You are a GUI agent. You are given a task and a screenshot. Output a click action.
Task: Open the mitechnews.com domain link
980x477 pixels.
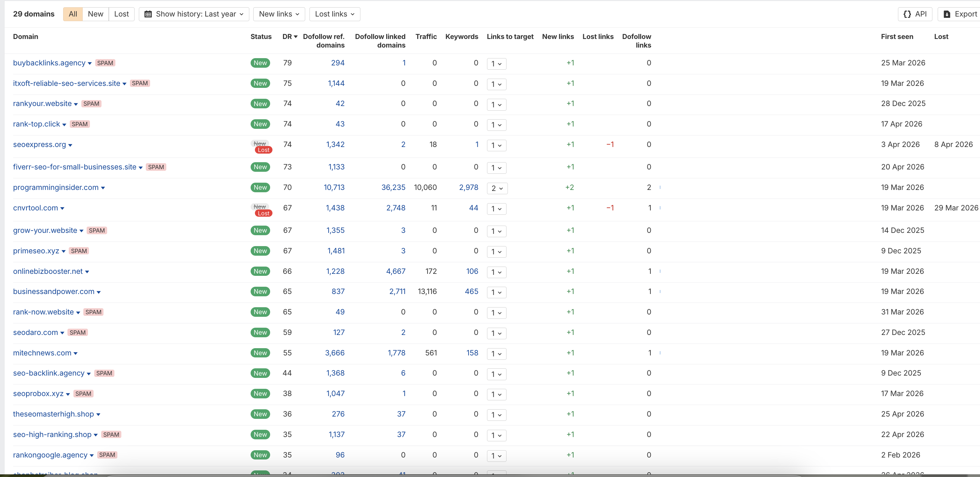42,353
